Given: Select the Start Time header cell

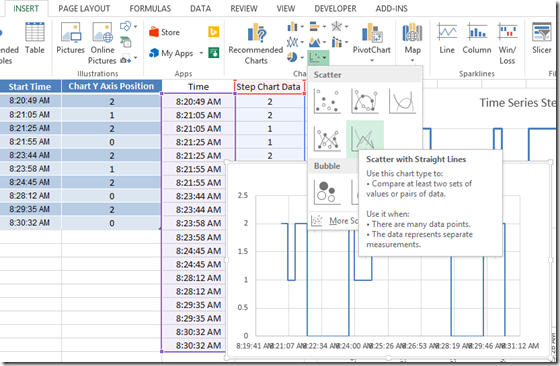Looking at the screenshot, I should pyautogui.click(x=30, y=86).
